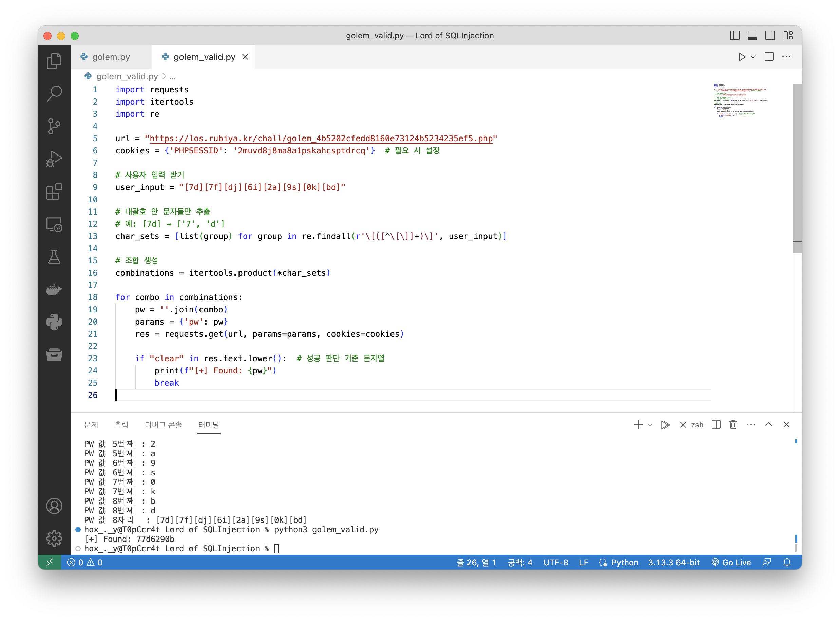
Task: Open the Extensions view
Action: [54, 192]
